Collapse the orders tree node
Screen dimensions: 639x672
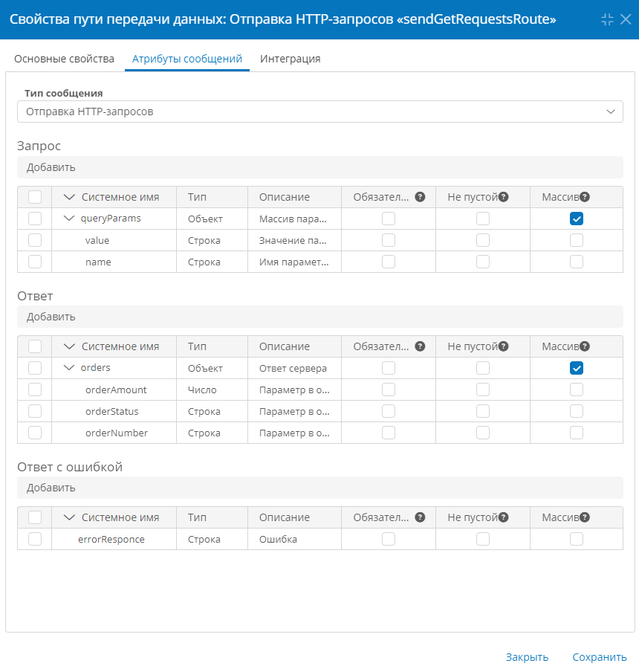pyautogui.click(x=69, y=368)
